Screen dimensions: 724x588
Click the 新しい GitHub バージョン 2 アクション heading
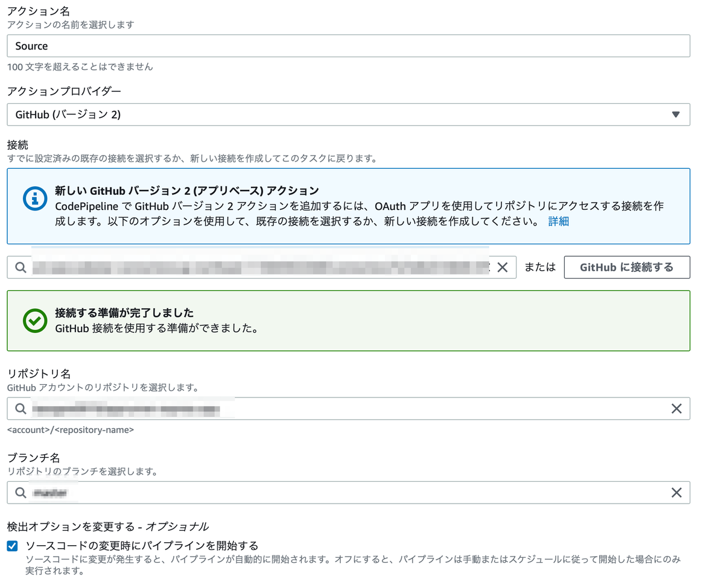tap(186, 191)
